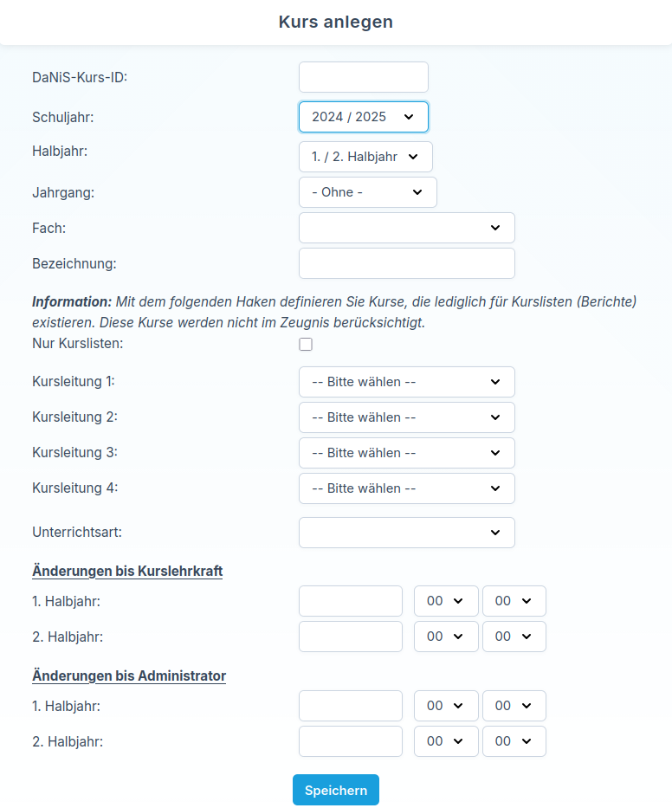This screenshot has width=672, height=808.
Task: Tick the Nur Kurslisten checkbox
Action: point(306,345)
